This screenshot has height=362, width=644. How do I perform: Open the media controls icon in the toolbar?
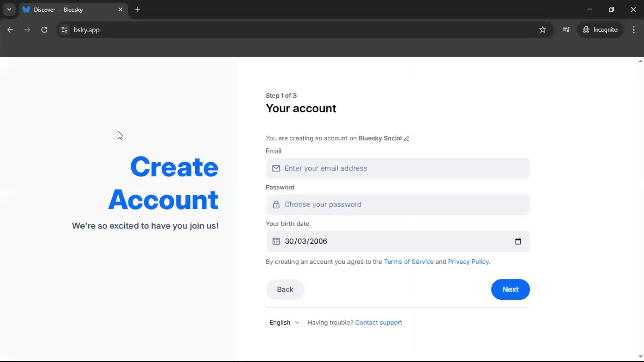(x=567, y=29)
